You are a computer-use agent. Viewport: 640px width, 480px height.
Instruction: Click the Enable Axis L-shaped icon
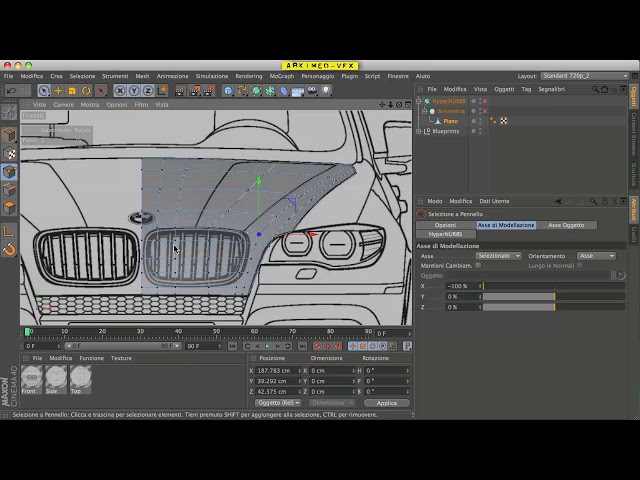[x=9, y=231]
